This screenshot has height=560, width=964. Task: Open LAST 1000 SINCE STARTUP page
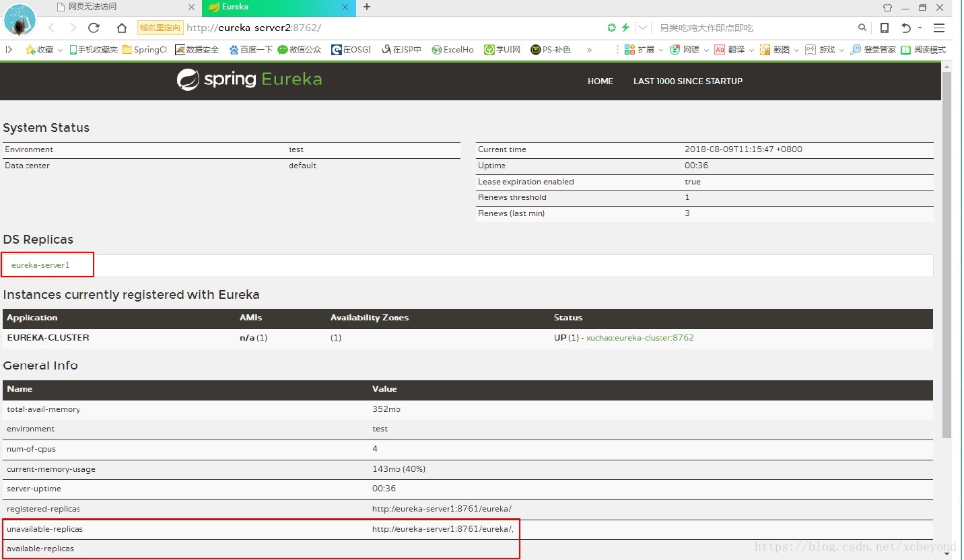[688, 81]
